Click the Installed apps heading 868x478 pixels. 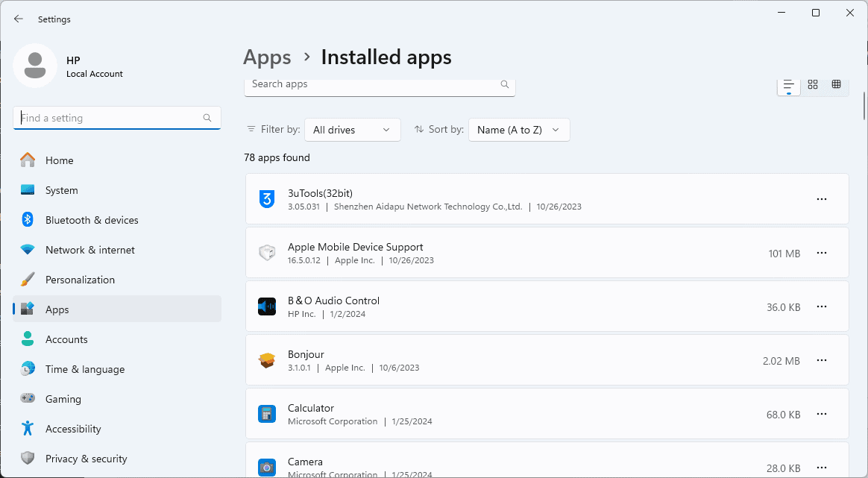tap(386, 57)
